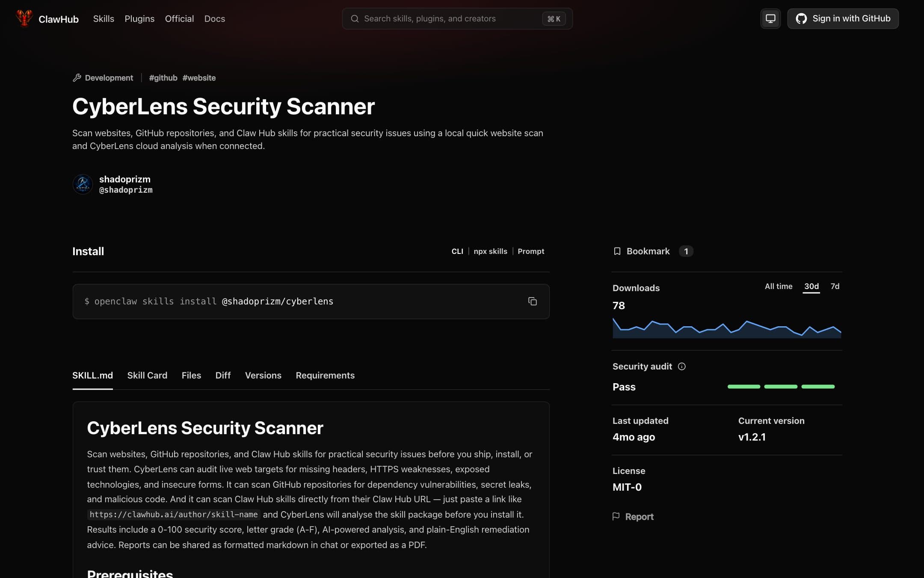Click the Pass audit status
This screenshot has width=924, height=578.
[x=624, y=387]
